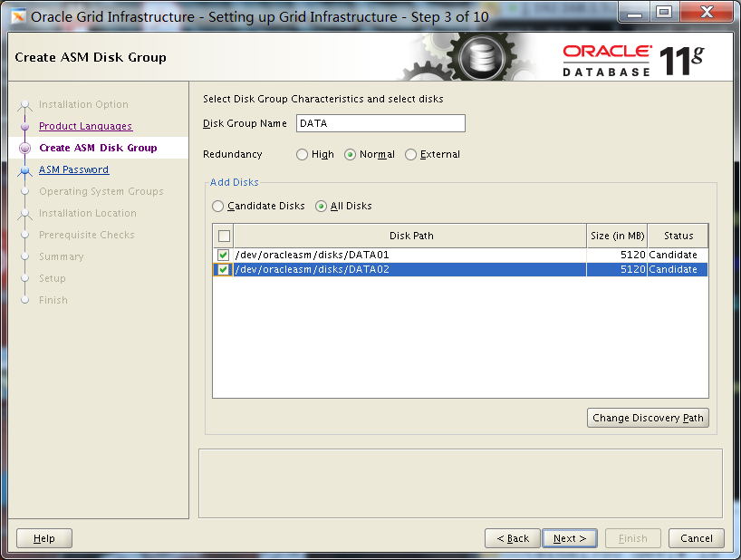Open Help for this step
Viewport: 741px width, 560px height.
(44, 538)
